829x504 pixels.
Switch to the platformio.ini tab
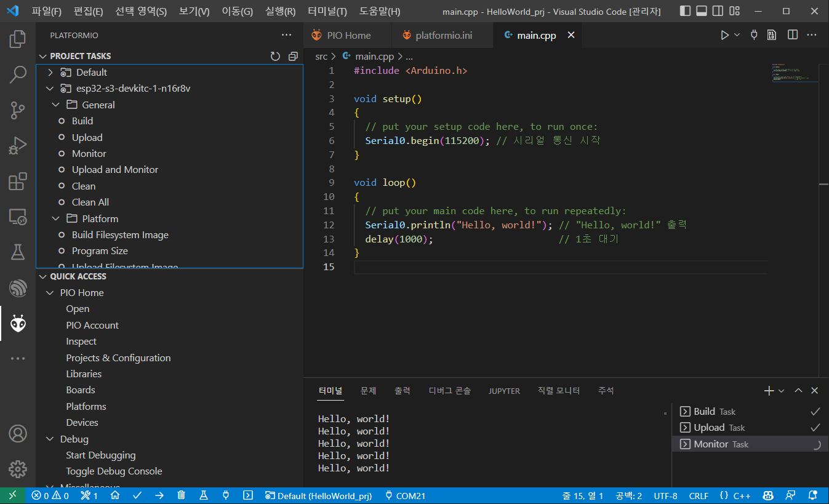(443, 35)
